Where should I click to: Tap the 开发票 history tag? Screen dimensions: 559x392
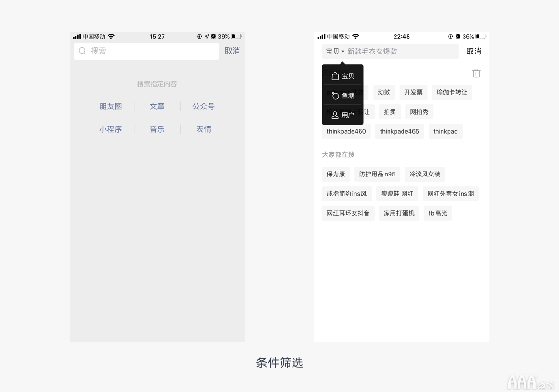point(413,92)
